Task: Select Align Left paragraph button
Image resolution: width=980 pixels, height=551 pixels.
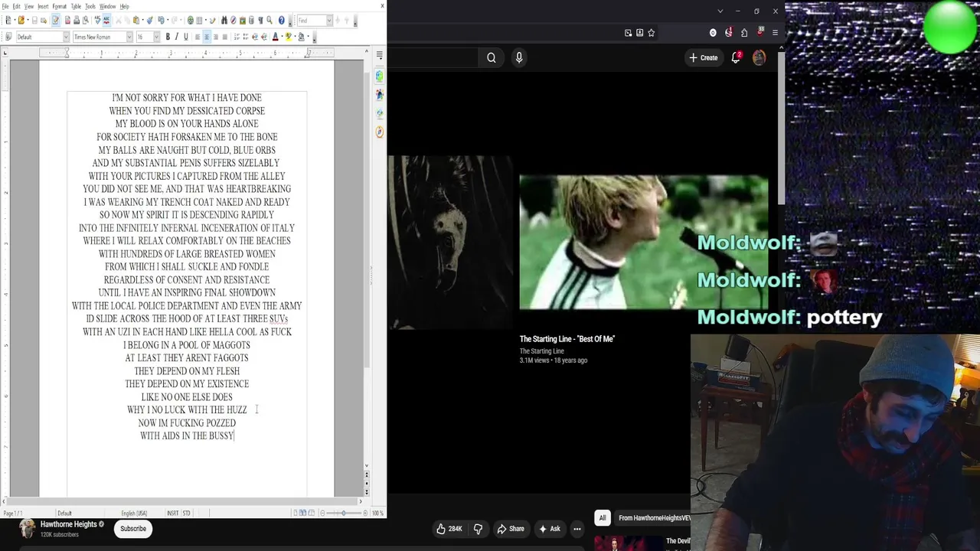Action: (x=198, y=37)
